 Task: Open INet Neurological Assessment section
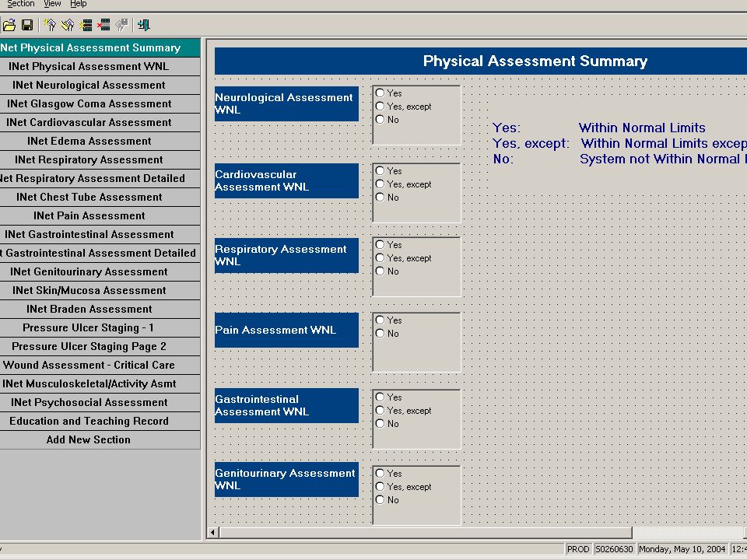[100, 85]
